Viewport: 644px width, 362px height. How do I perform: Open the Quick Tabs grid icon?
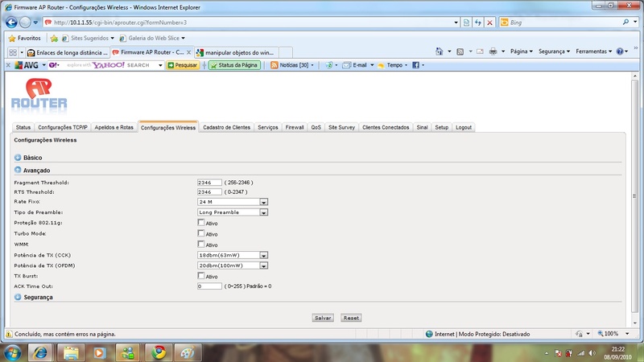(x=13, y=52)
